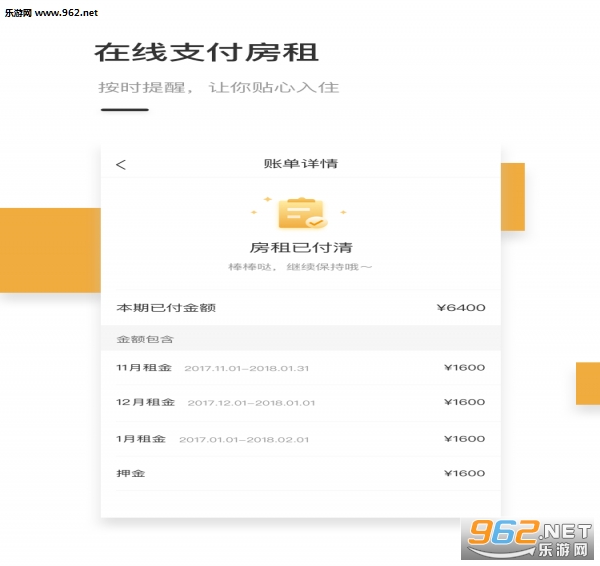
Task: Open the 12月租金 row
Action: pyautogui.click(x=301, y=402)
